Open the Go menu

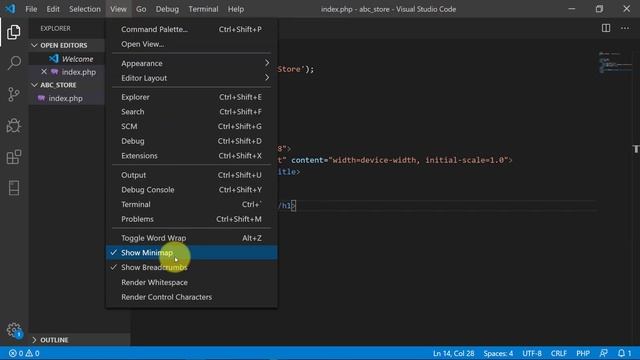141,9
